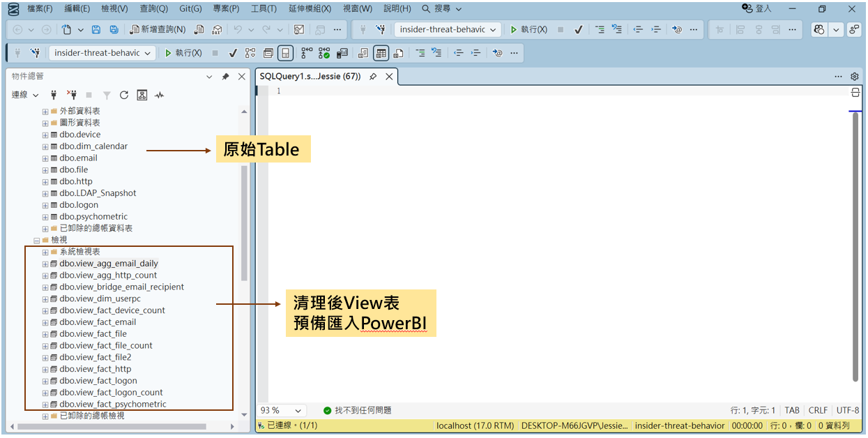Select dbo.view_dim_userpc view
Viewport: 868px width, 438px height.
[100, 299]
